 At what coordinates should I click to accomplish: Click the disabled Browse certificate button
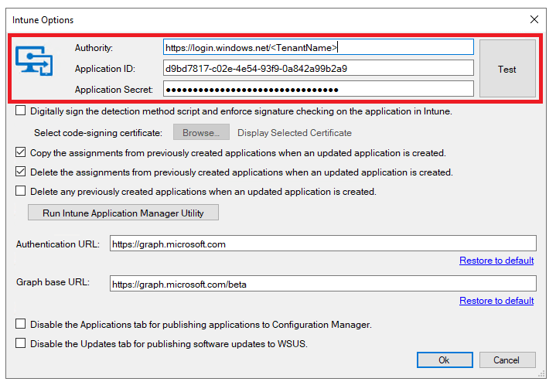coord(201,132)
